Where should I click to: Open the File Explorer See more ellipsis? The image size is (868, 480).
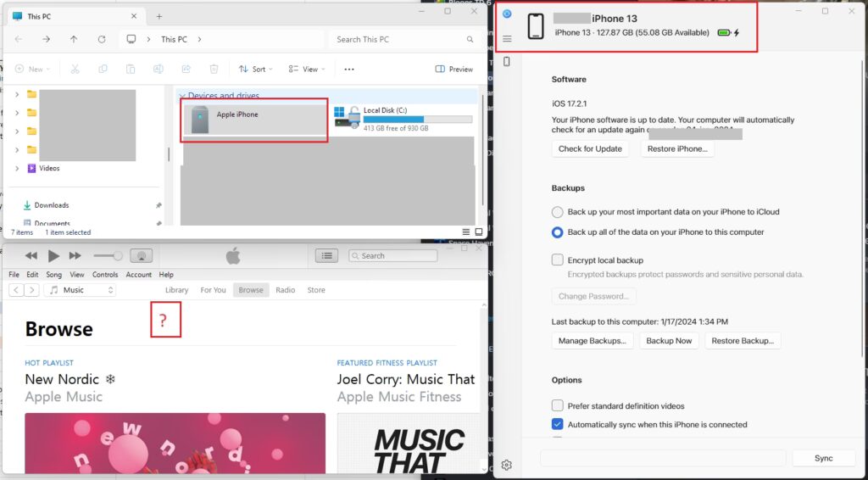(348, 70)
